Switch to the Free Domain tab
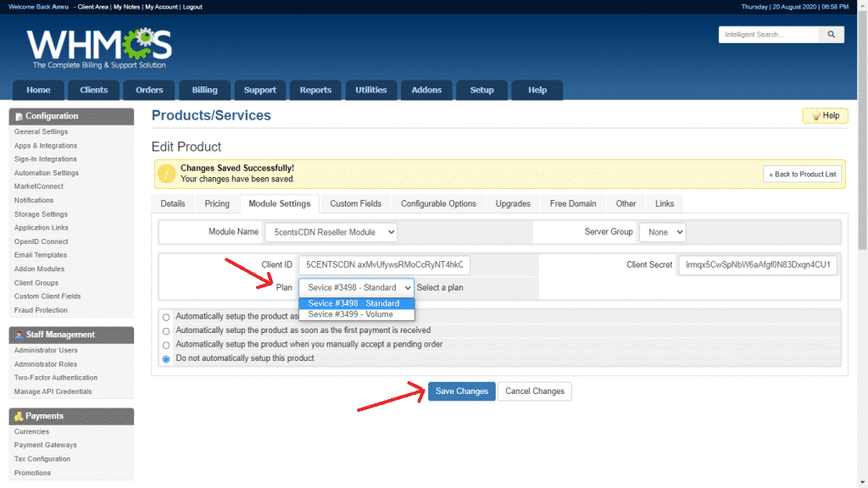The width and height of the screenshot is (868, 488). 573,203
